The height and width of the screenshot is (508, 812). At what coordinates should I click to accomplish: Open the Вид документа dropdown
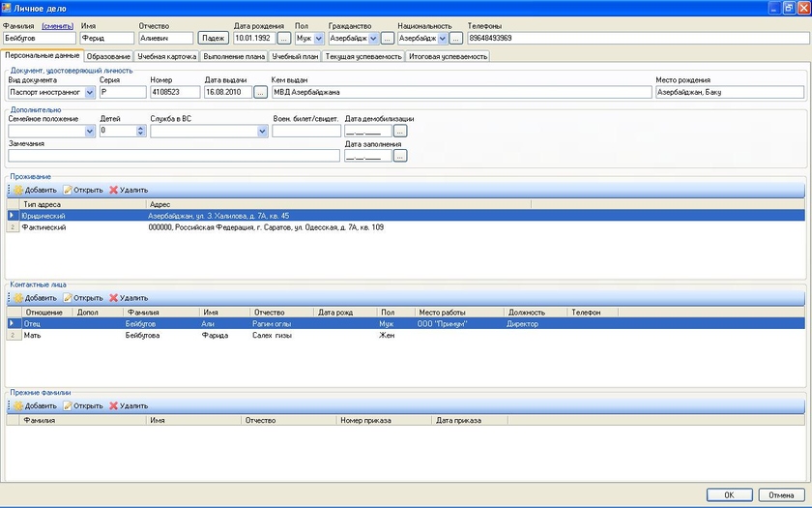coord(90,93)
